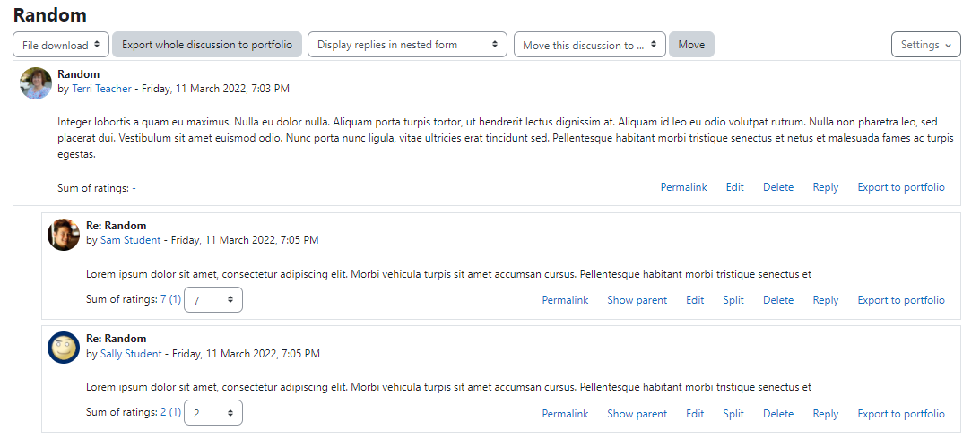The width and height of the screenshot is (980, 439).
Task: Click Re: Random title in Sally's reply
Action: 117,339
